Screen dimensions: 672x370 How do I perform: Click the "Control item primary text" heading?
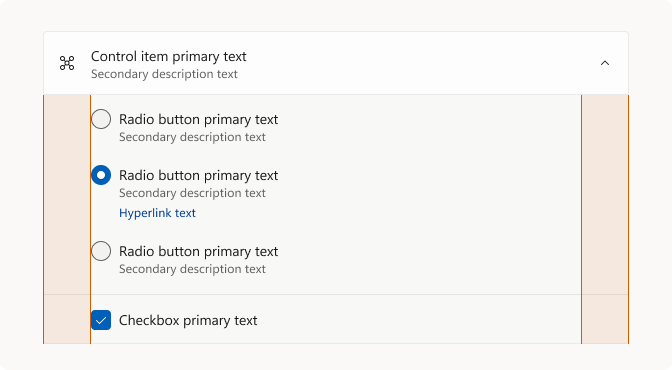pyautogui.click(x=168, y=56)
